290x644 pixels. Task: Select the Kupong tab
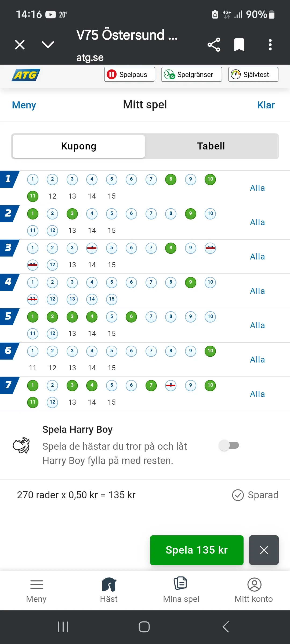[x=79, y=146]
